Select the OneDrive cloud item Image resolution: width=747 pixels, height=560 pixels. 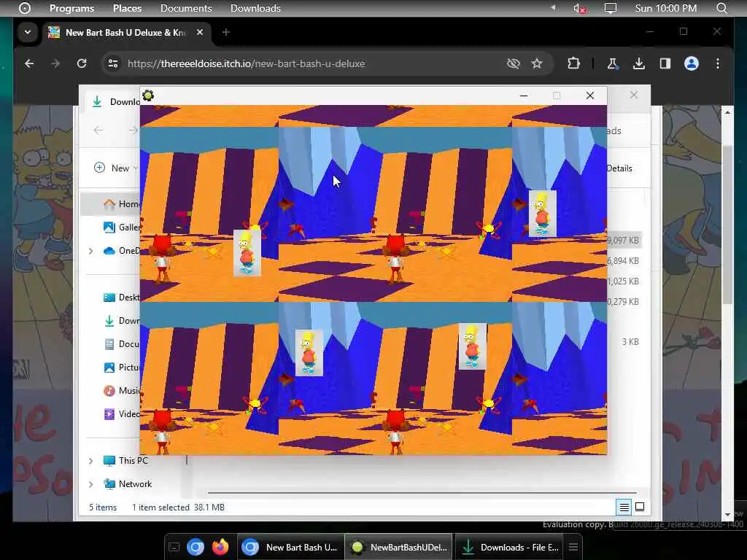(x=122, y=251)
